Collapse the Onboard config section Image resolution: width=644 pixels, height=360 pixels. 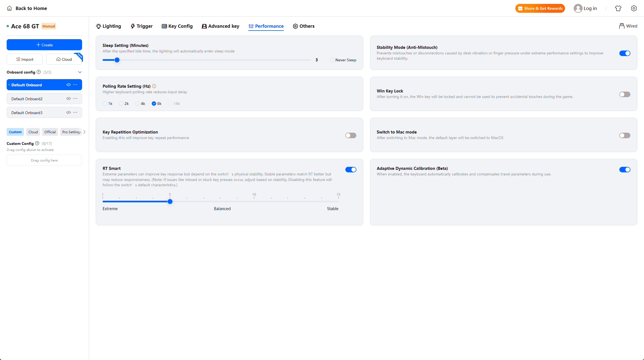[80, 72]
